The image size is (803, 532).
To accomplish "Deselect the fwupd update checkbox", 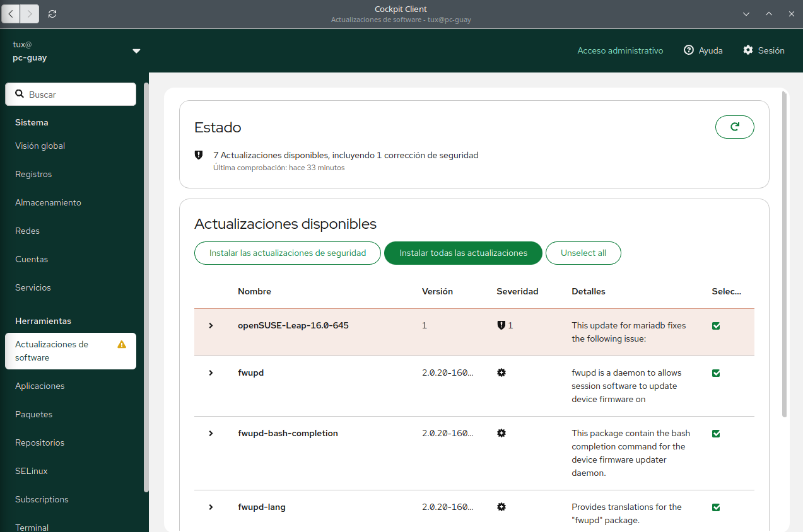I will click(x=716, y=373).
